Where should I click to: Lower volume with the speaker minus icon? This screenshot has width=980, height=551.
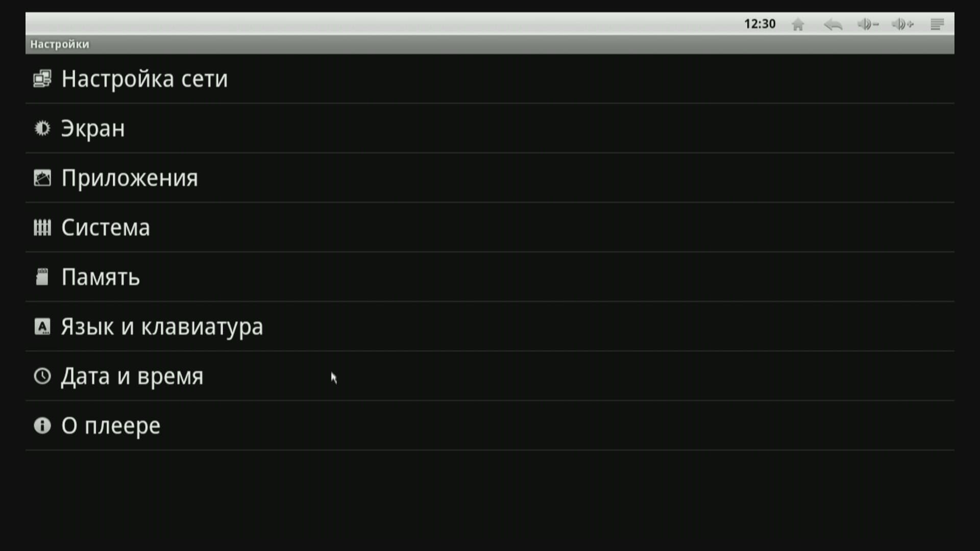pyautogui.click(x=867, y=24)
